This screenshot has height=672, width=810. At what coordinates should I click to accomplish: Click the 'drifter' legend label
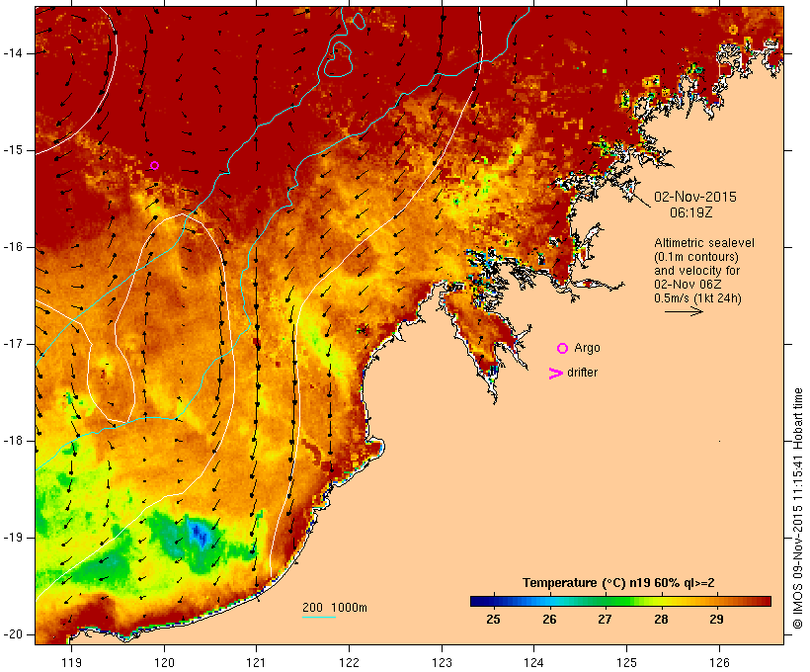582,373
